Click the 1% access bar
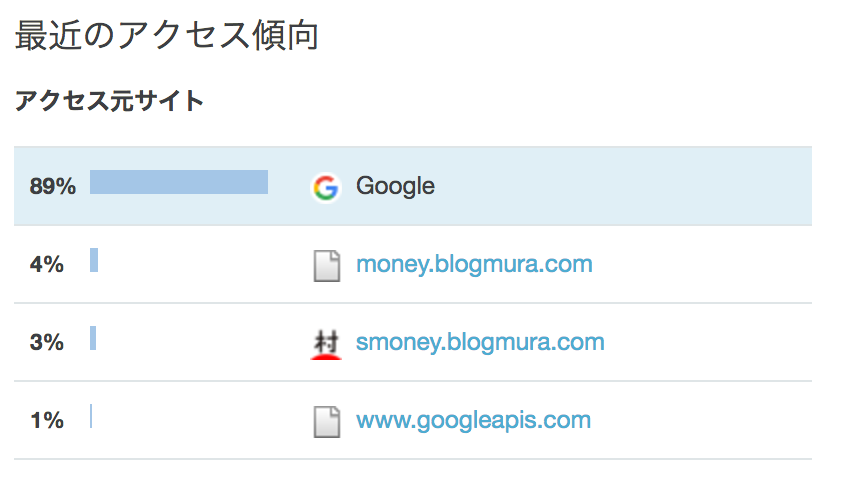 pos(91,416)
